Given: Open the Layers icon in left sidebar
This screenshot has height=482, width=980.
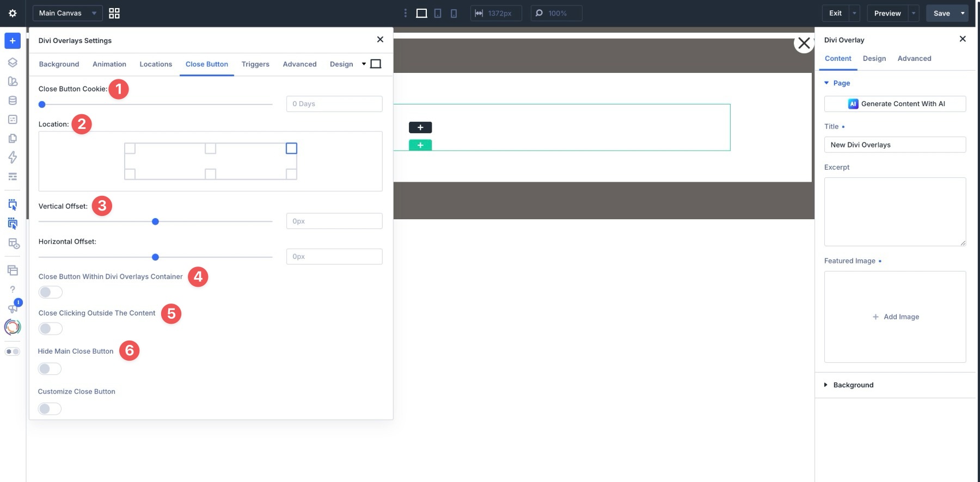Looking at the screenshot, I should coord(13,62).
